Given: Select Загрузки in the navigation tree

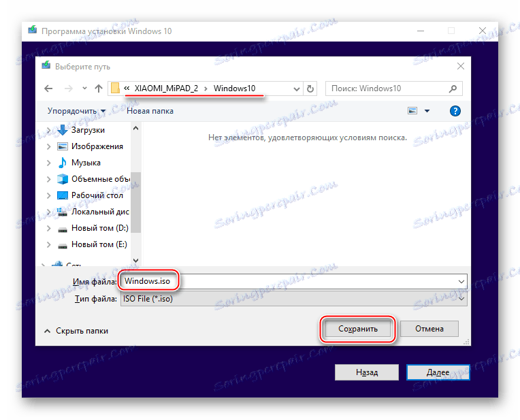Looking at the screenshot, I should pyautogui.click(x=88, y=130).
